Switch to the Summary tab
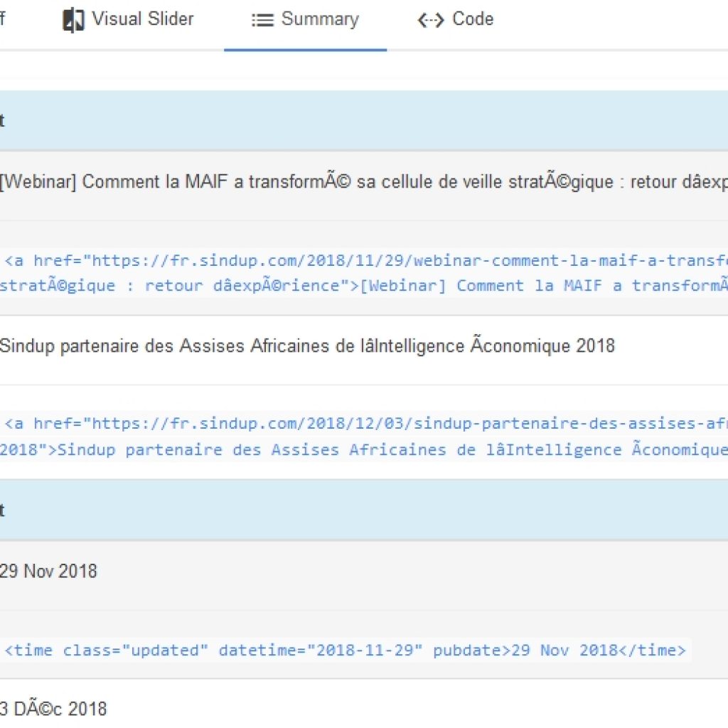 [306, 20]
